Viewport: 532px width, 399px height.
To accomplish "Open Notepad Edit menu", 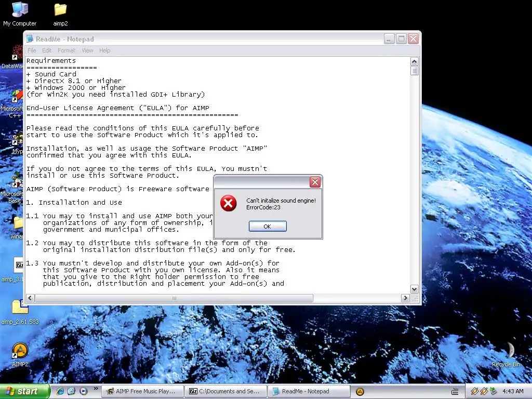I will pos(47,50).
